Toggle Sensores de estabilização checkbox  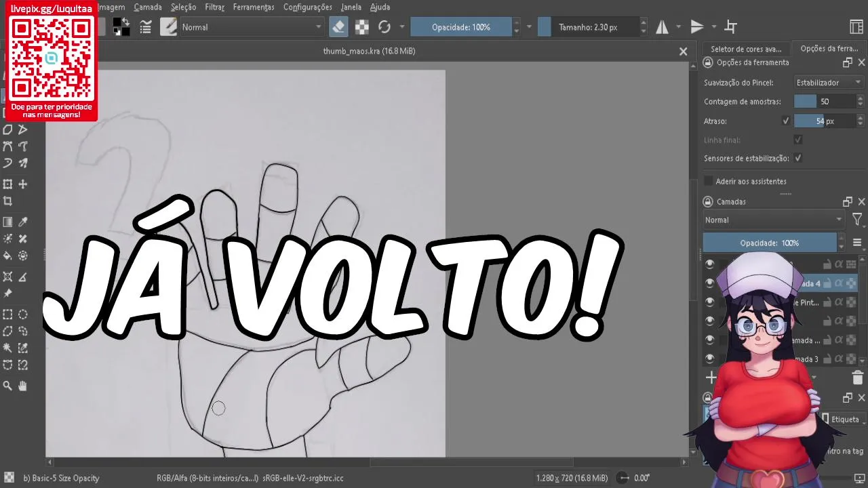point(798,158)
